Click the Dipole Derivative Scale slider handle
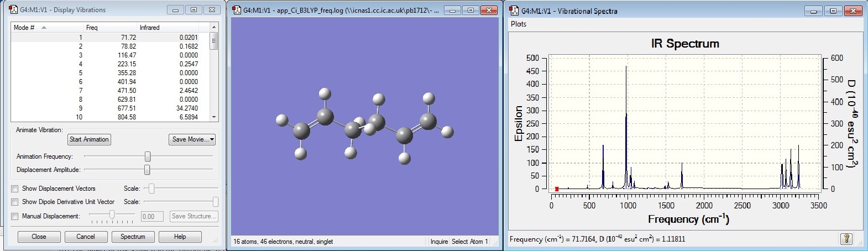 coord(215,202)
